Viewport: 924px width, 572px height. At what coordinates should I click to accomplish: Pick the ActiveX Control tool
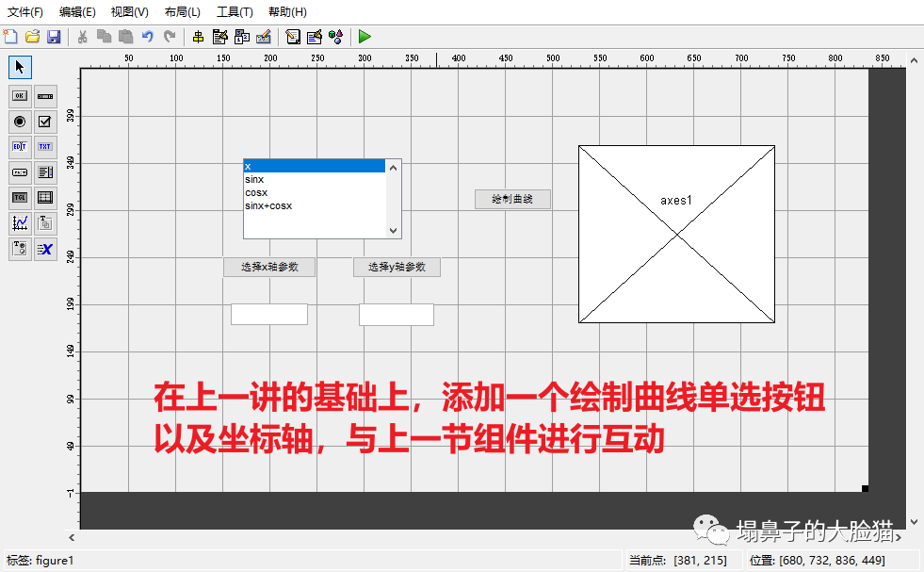click(45, 248)
